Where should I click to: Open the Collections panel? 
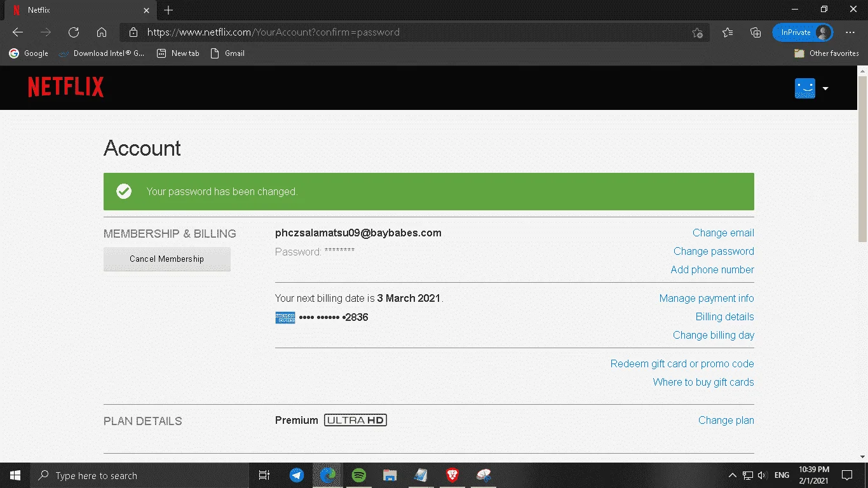pos(756,32)
